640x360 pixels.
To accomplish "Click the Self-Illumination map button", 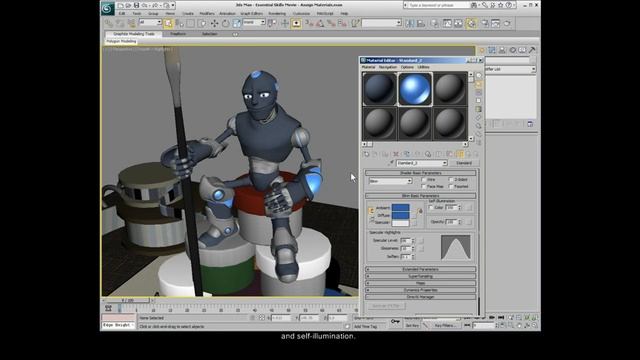I will [x=468, y=208].
